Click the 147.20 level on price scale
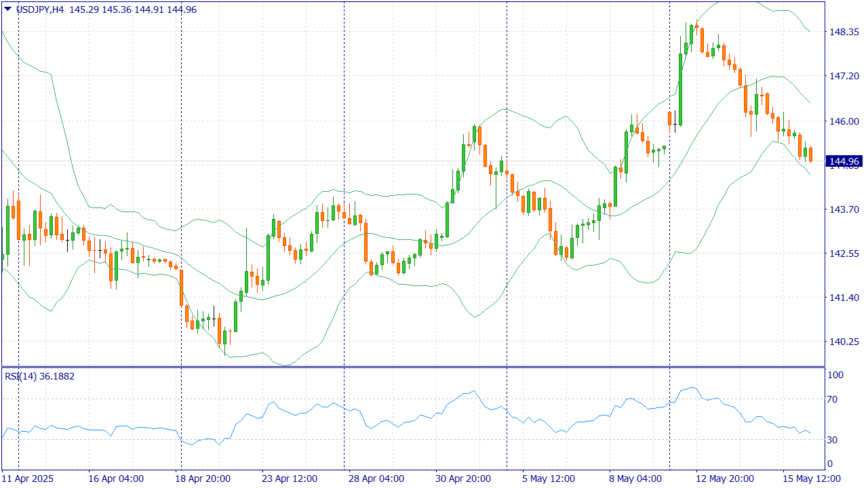 pyautogui.click(x=844, y=77)
